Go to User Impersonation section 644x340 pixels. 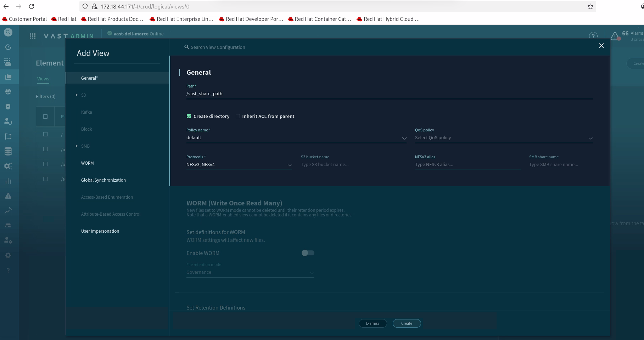100,231
